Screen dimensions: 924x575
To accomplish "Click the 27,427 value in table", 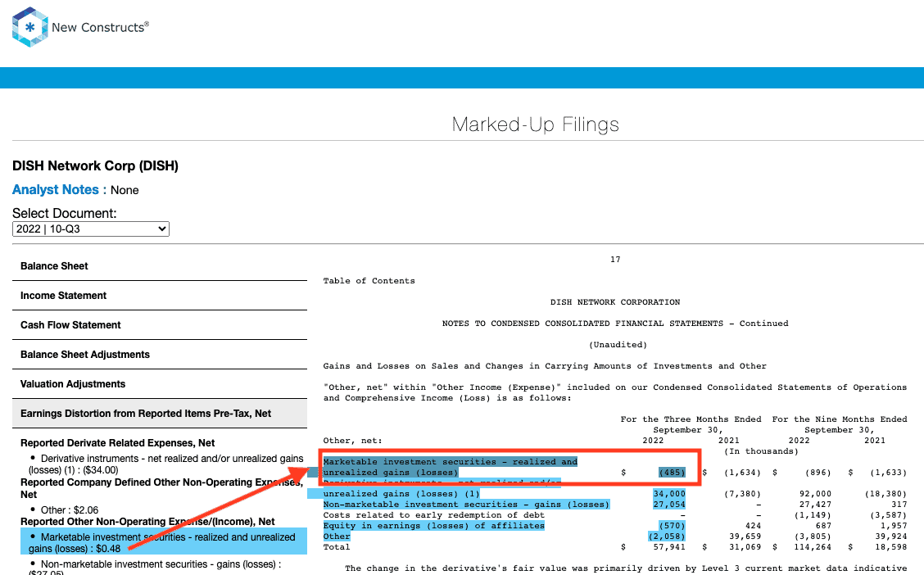I will point(816,505).
